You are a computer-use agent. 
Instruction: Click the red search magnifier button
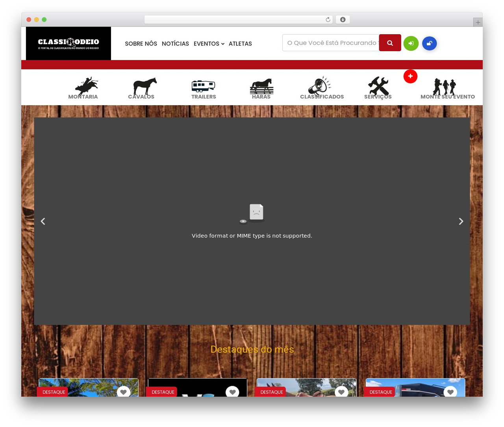(x=390, y=43)
